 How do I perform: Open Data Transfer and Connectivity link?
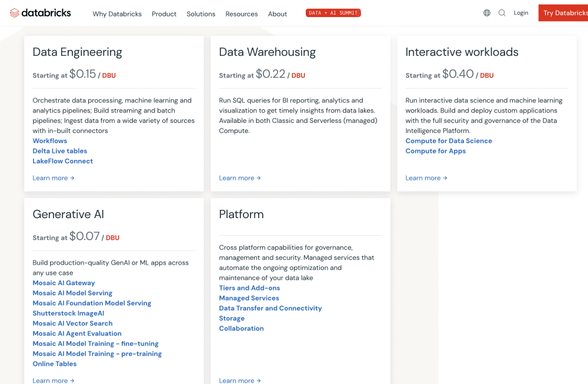click(270, 308)
